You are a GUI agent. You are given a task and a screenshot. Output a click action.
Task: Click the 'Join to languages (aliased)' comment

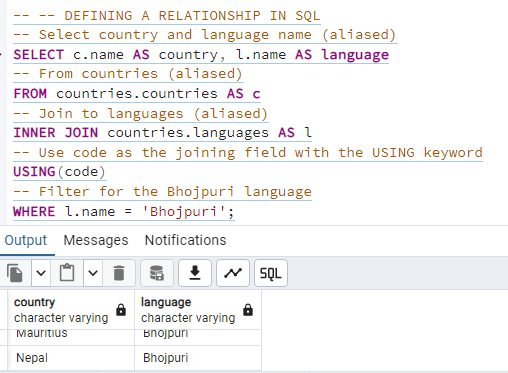click(x=141, y=113)
